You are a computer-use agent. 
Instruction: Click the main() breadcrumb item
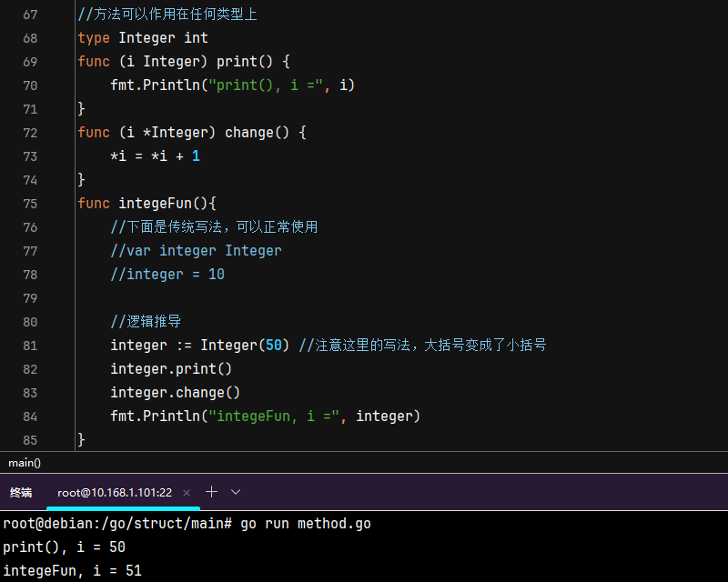[25, 463]
